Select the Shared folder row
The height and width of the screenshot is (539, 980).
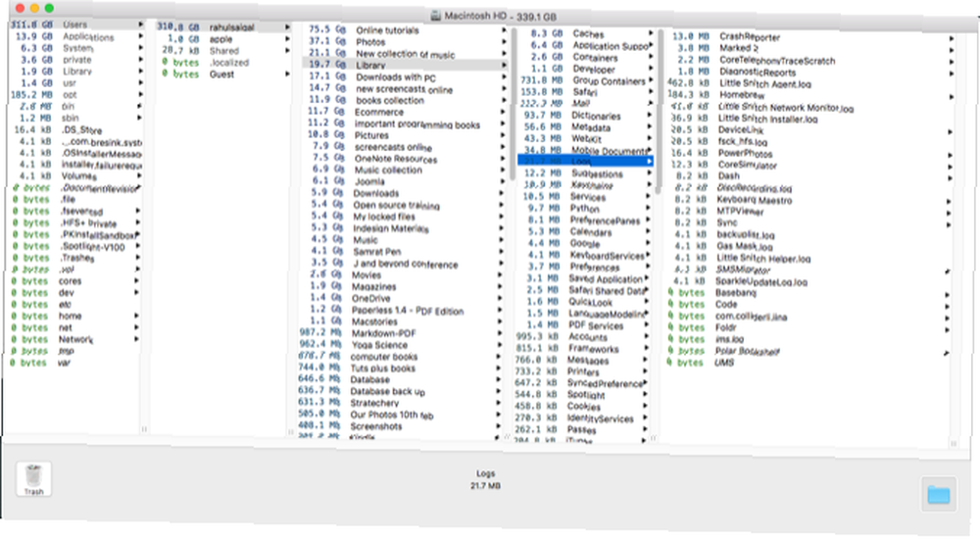pyautogui.click(x=223, y=51)
